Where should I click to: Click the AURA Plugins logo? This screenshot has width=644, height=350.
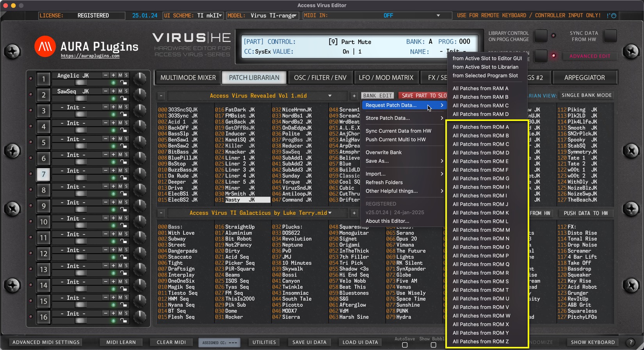coord(45,47)
